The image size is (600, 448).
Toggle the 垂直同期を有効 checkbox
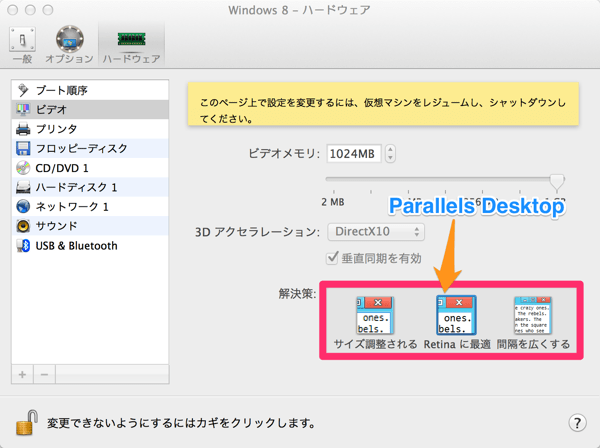tap(332, 258)
